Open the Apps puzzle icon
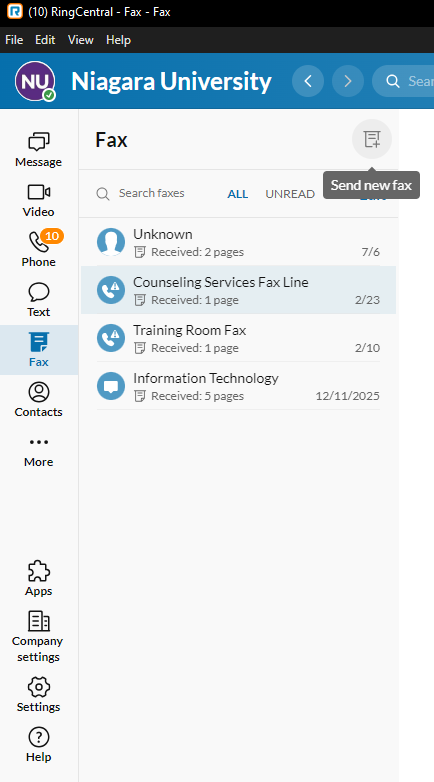 [x=38, y=572]
